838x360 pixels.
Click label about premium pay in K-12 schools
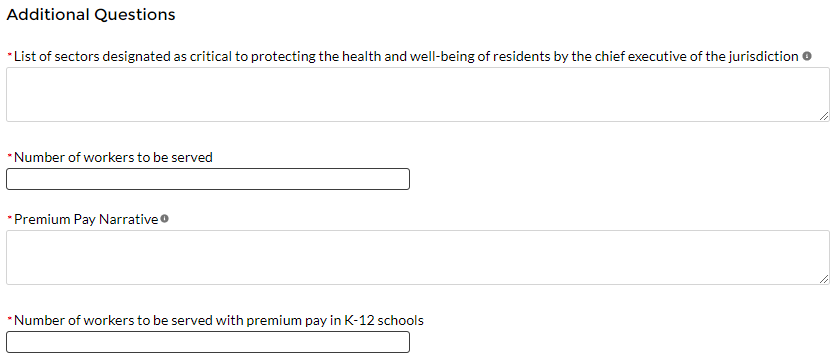pyautogui.click(x=219, y=320)
